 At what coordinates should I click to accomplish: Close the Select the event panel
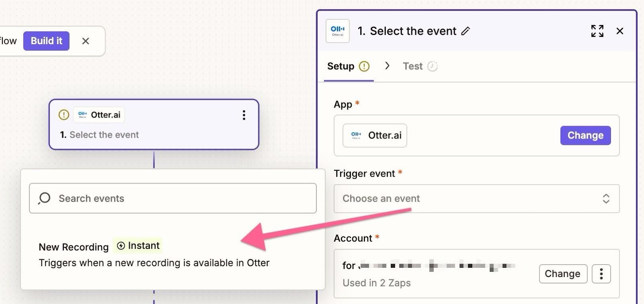pyautogui.click(x=620, y=31)
